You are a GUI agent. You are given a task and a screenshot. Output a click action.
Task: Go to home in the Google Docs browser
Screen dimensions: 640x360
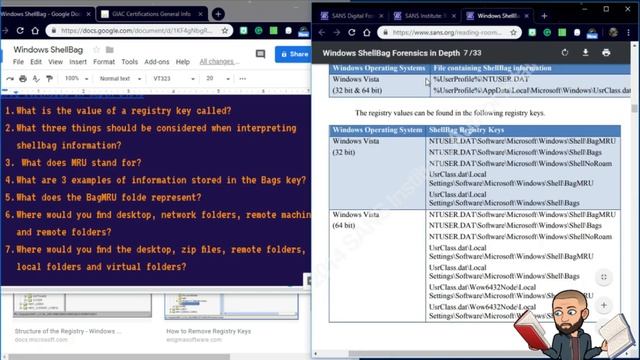(35, 31)
